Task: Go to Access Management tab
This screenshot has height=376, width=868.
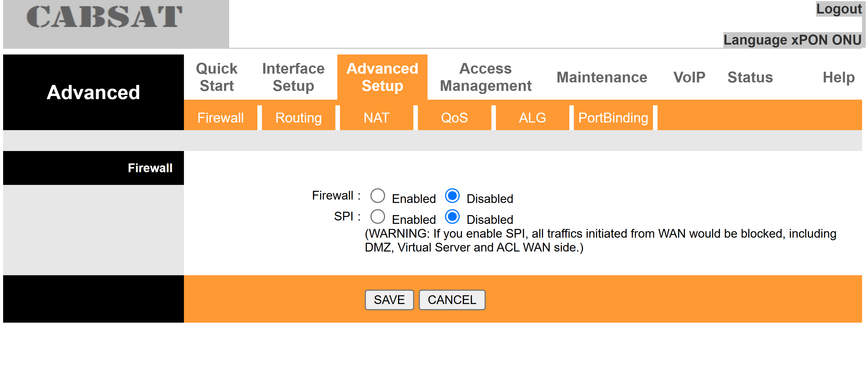Action: pyautogui.click(x=485, y=77)
